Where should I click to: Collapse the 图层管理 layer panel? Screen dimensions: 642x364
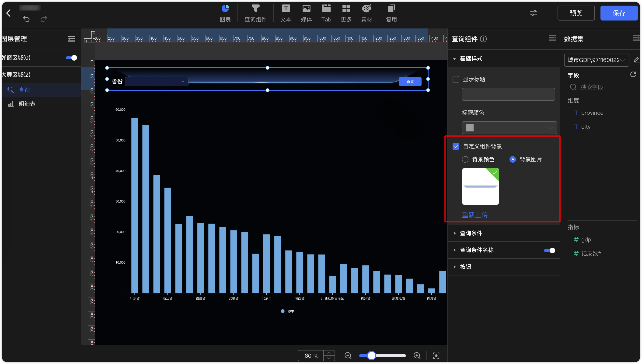pos(71,39)
